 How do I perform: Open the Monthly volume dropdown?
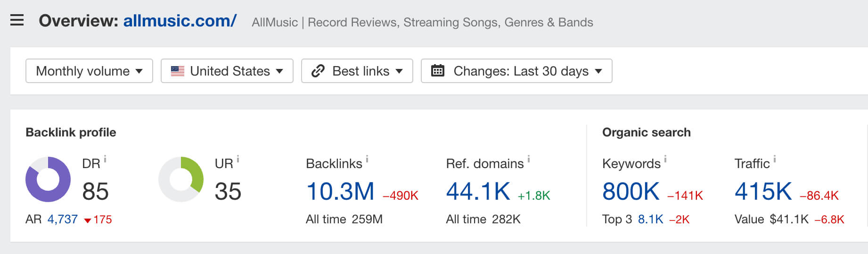coord(89,71)
